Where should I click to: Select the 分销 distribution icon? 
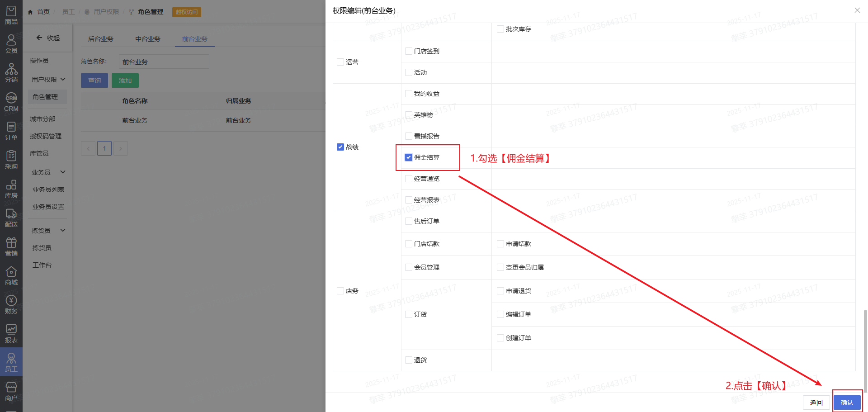point(11,73)
